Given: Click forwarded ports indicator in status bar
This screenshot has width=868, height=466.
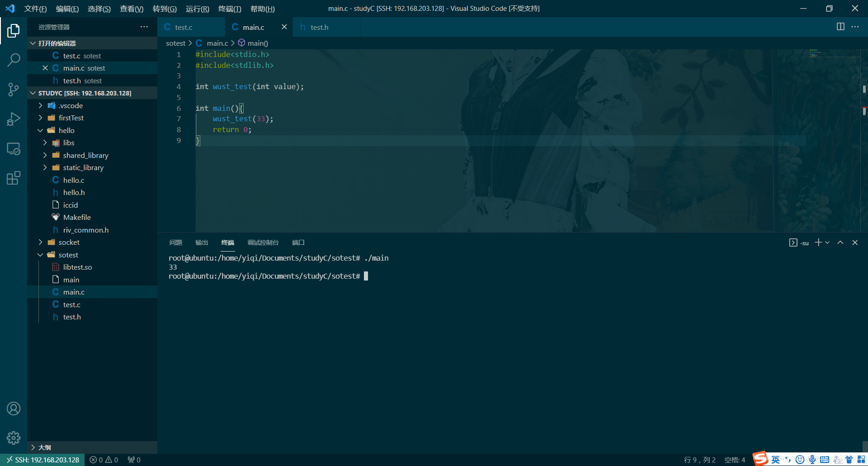Looking at the screenshot, I should [134, 460].
